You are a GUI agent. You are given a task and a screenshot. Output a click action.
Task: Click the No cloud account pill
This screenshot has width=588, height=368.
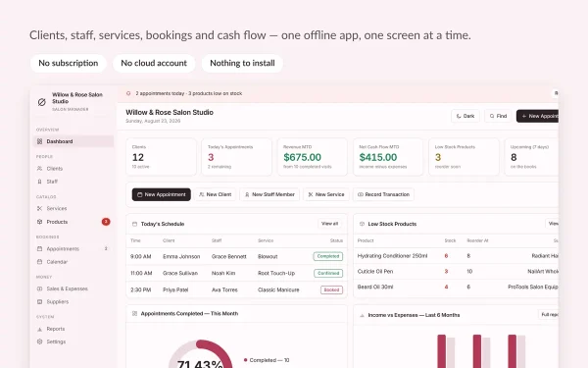(154, 63)
